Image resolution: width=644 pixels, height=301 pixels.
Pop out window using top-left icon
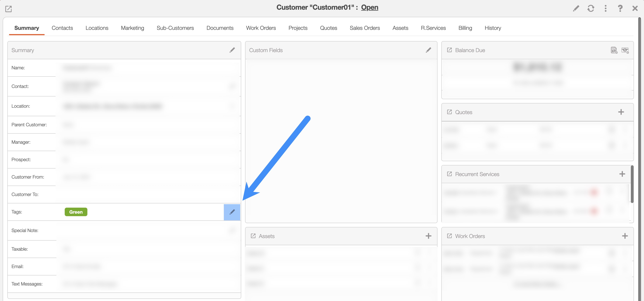(9, 9)
